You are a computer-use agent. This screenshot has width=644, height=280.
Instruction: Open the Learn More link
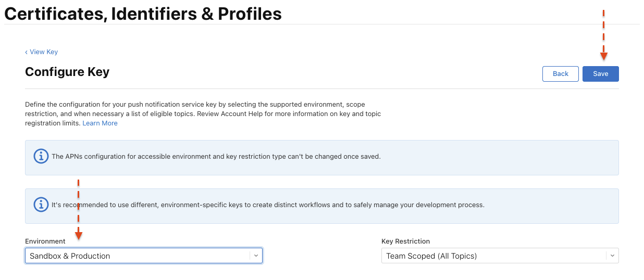click(100, 123)
